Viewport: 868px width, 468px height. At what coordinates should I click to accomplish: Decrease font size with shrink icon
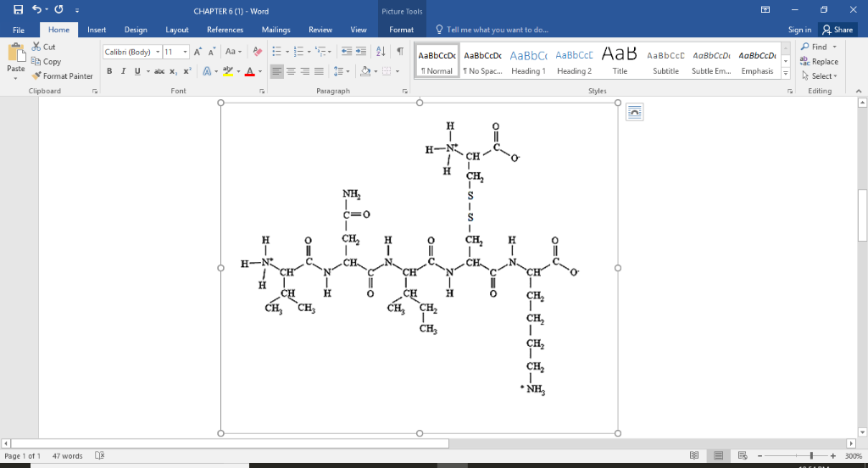tap(211, 52)
